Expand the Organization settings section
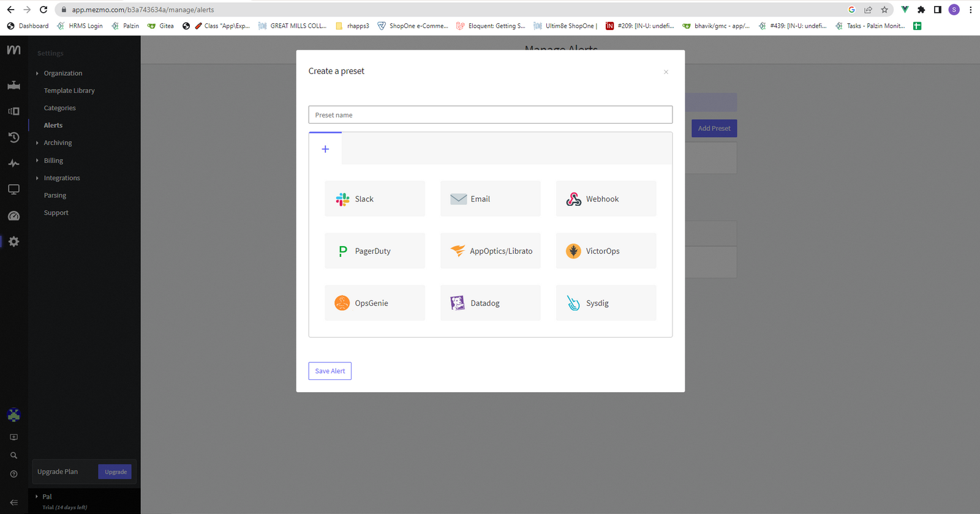 62,73
